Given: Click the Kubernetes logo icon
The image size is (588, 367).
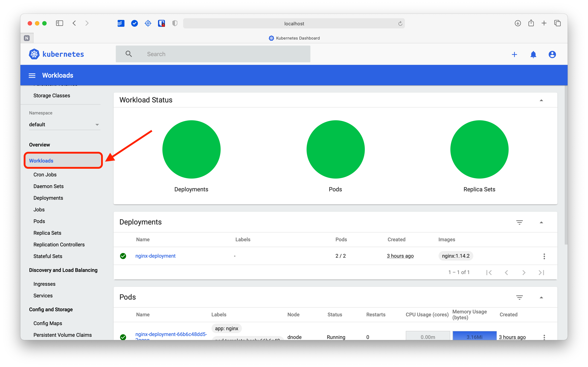Looking at the screenshot, I should [34, 54].
